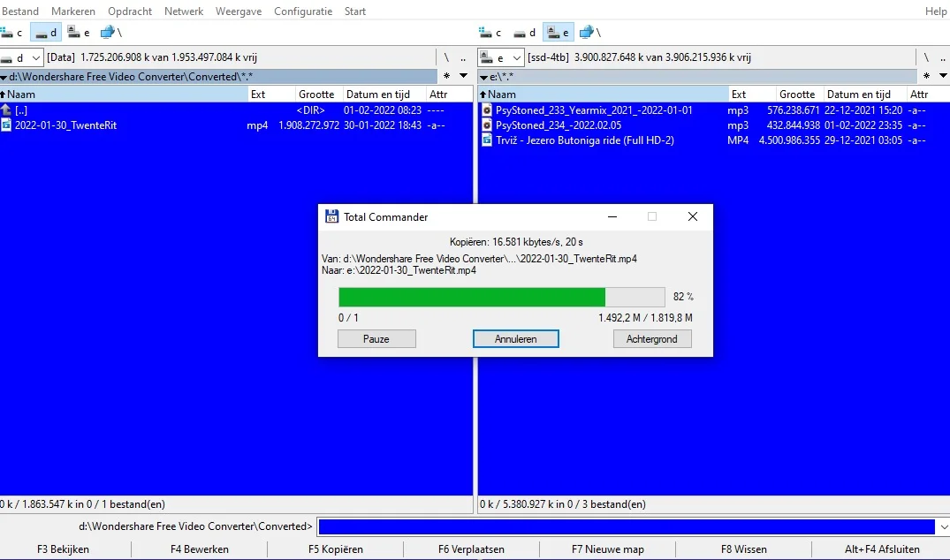Open command line history dropdown
This screenshot has width=950, height=560.
943,526
